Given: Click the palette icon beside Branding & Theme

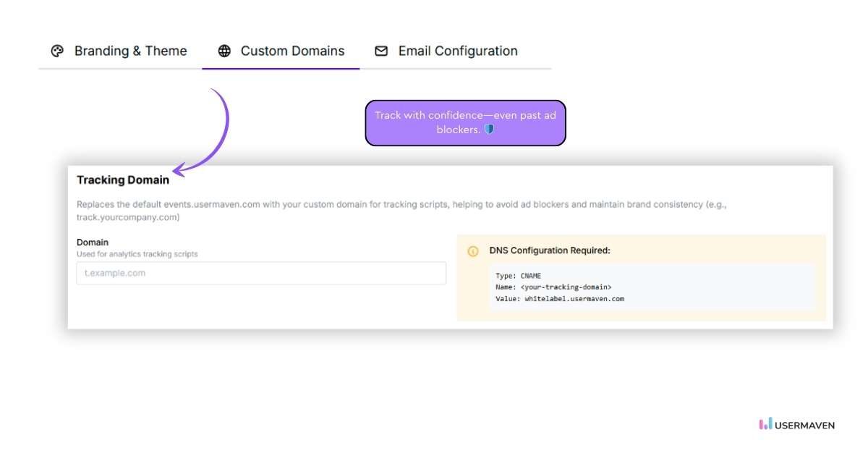Looking at the screenshot, I should (x=57, y=51).
